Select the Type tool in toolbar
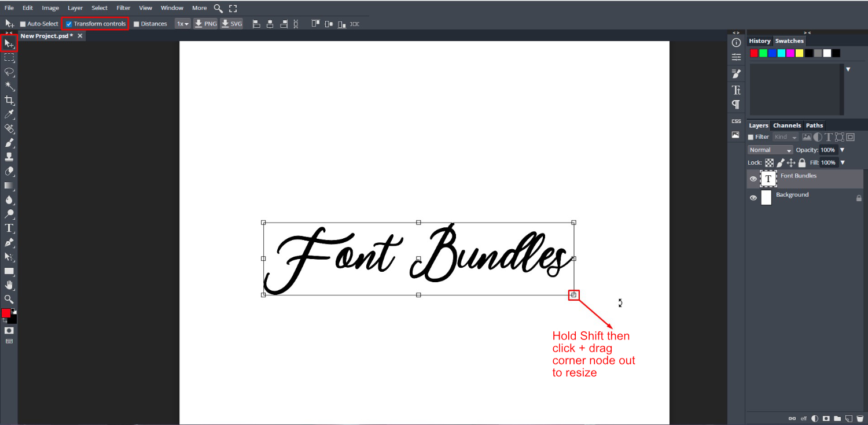This screenshot has height=425, width=868. (x=9, y=228)
